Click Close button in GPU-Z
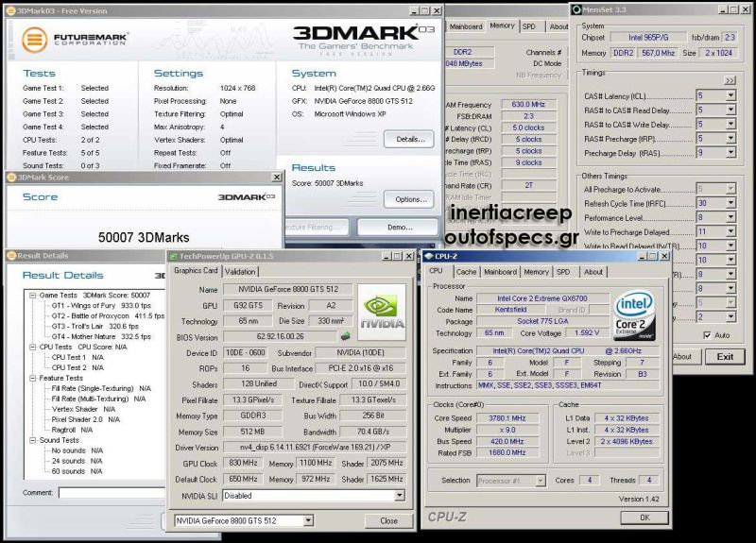The image size is (756, 543). (388, 521)
